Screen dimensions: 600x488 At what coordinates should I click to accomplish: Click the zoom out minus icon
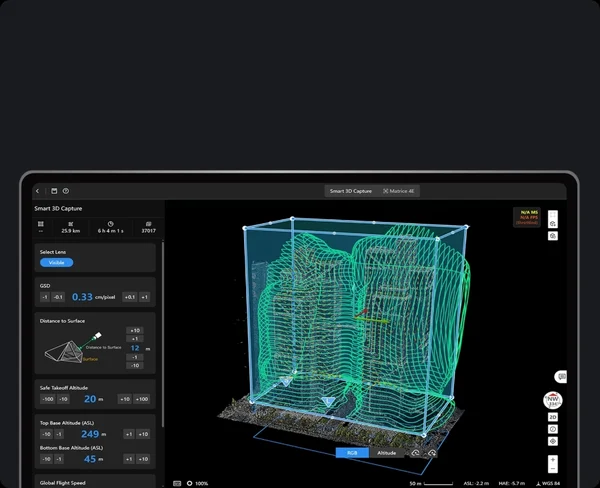click(553, 470)
